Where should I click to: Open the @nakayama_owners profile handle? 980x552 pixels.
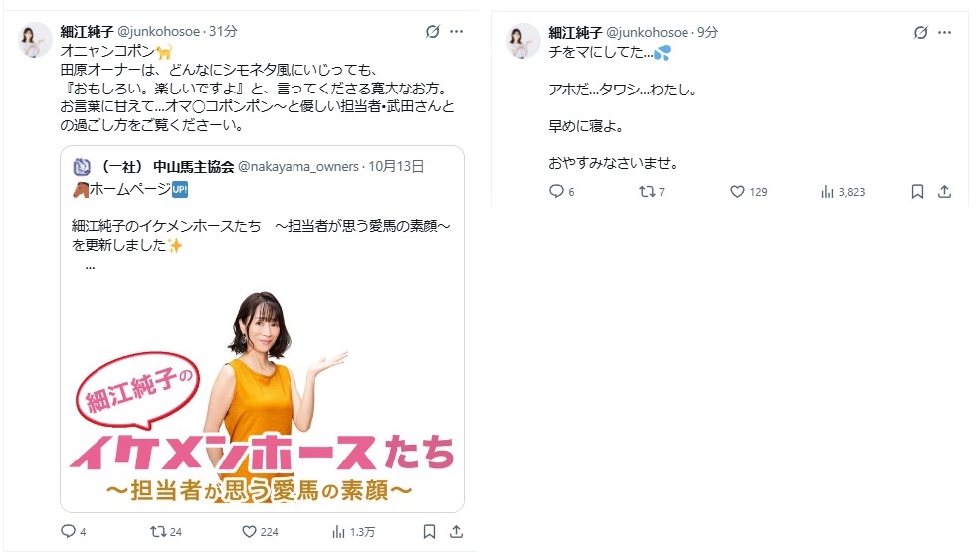coord(298,166)
